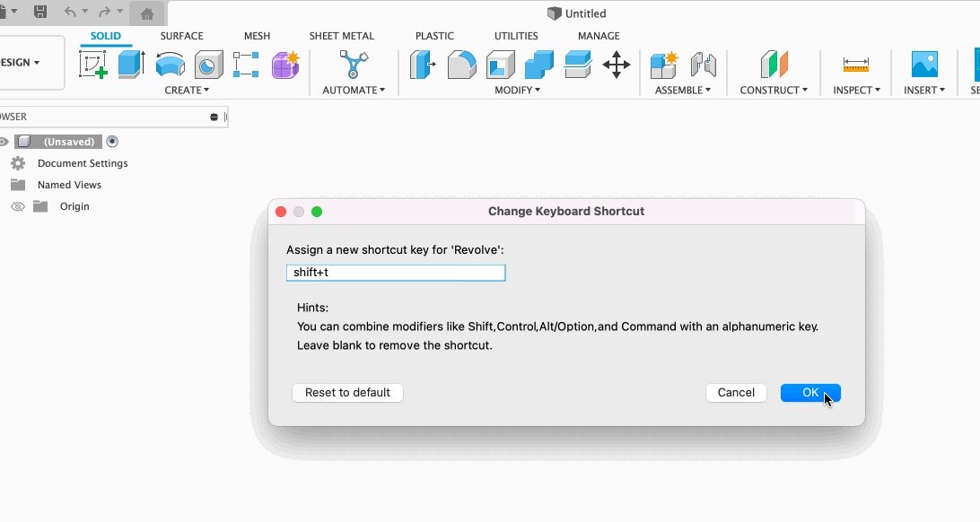This screenshot has height=522, width=980.
Task: Switch to the MANAGE tab
Action: 599,36
